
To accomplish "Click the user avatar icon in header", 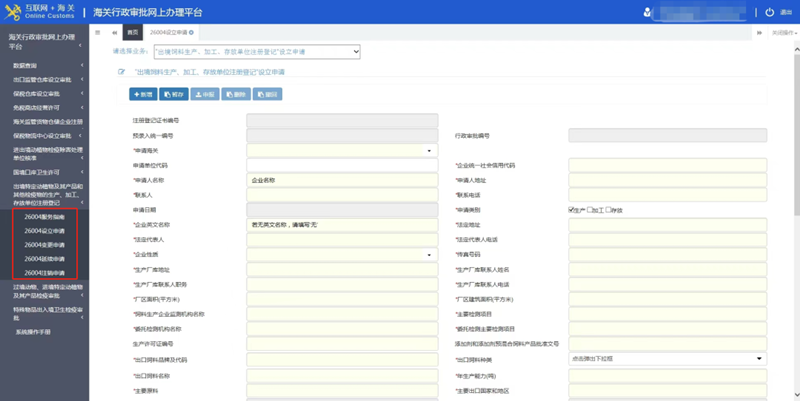I will tap(647, 12).
